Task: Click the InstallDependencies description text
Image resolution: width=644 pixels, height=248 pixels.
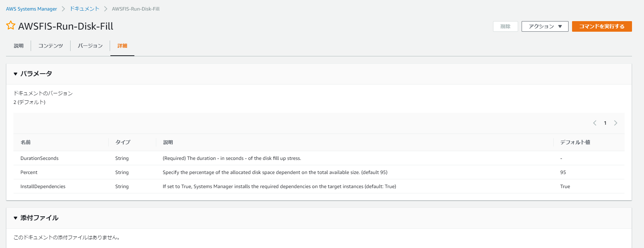Action: tap(279, 186)
